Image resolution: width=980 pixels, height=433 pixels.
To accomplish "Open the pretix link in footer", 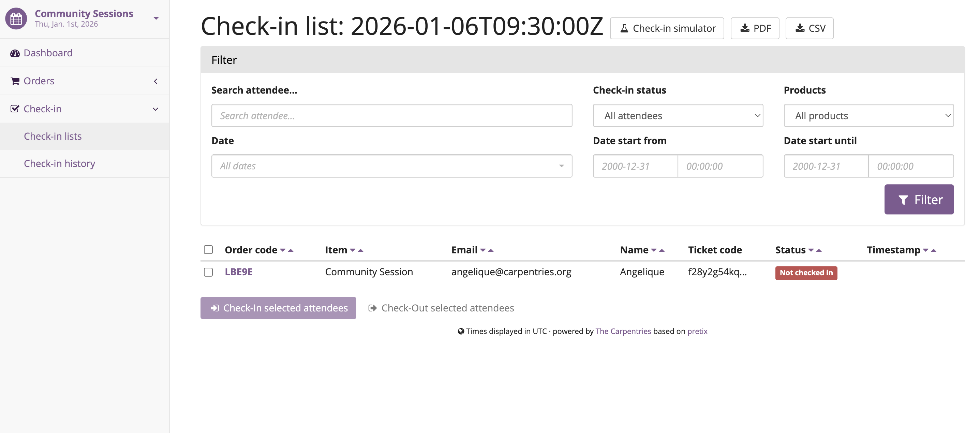I will pyautogui.click(x=697, y=331).
